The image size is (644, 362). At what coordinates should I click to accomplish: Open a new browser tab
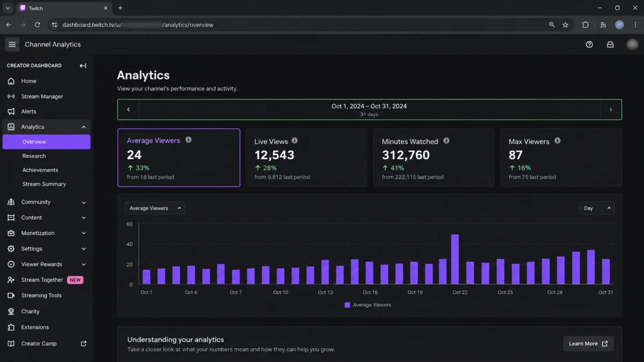[120, 8]
